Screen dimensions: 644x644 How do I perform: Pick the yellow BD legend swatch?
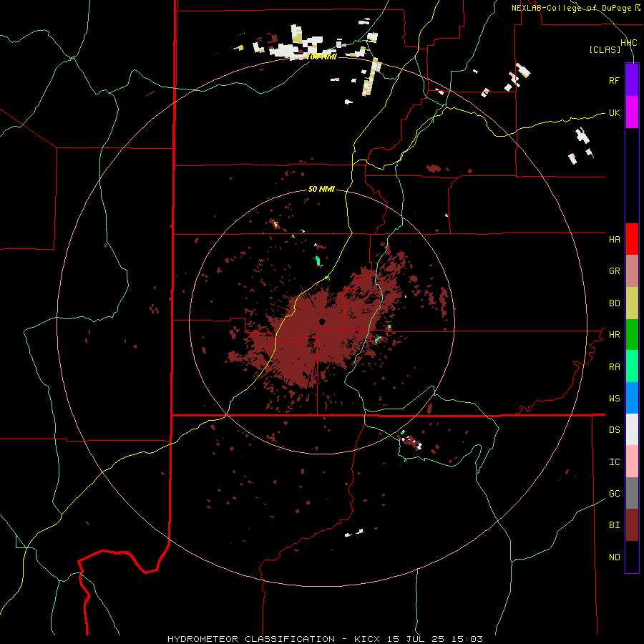click(632, 303)
